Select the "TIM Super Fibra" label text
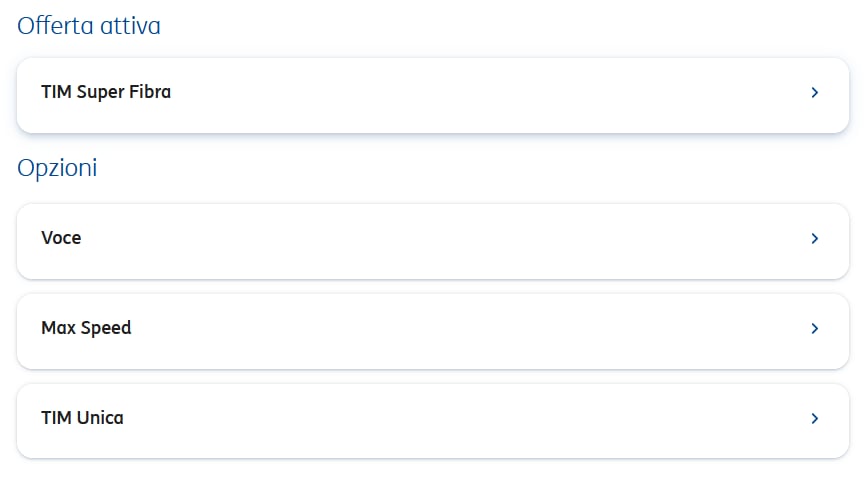The image size is (866, 481). pyautogui.click(x=106, y=92)
